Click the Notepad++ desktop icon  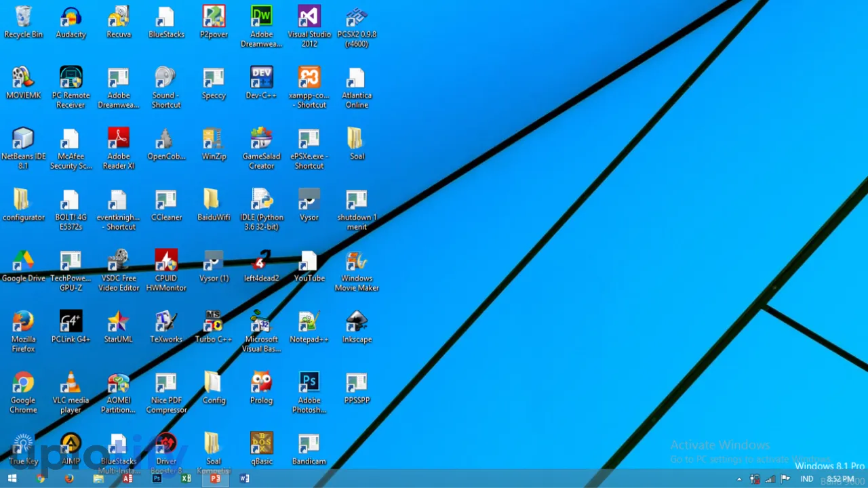[x=309, y=327]
